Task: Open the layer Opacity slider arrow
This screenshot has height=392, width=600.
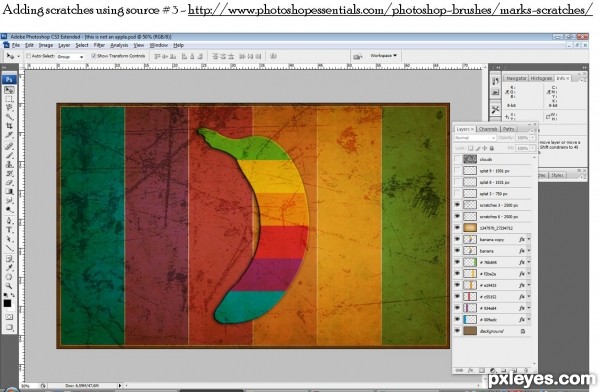Action: pyautogui.click(x=532, y=138)
